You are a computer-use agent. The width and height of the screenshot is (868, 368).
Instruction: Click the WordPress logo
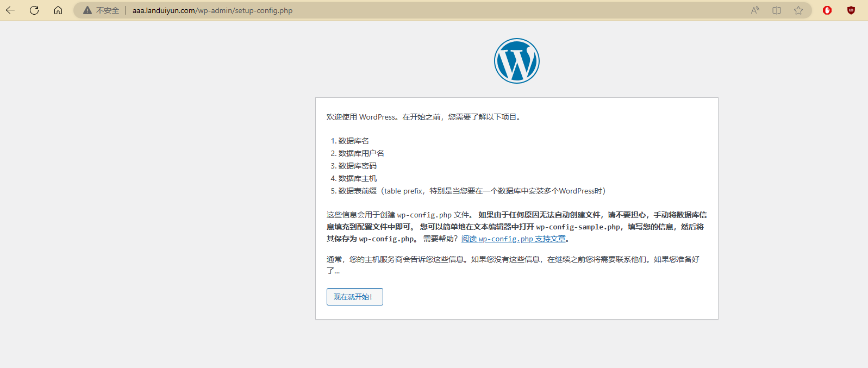pyautogui.click(x=517, y=61)
